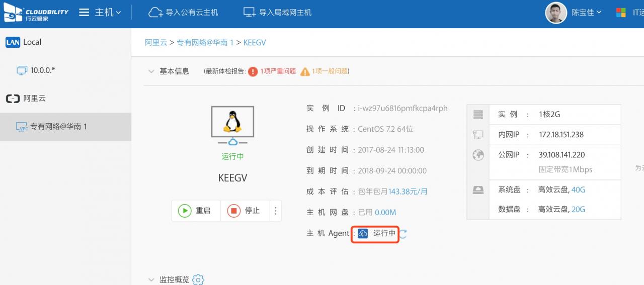Open the 20G data disk link

(x=579, y=209)
